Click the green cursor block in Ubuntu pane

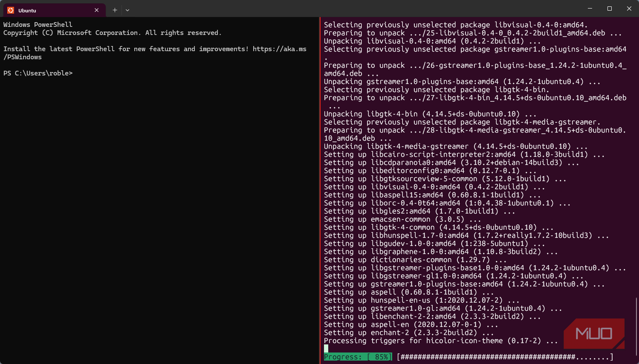coord(326,349)
